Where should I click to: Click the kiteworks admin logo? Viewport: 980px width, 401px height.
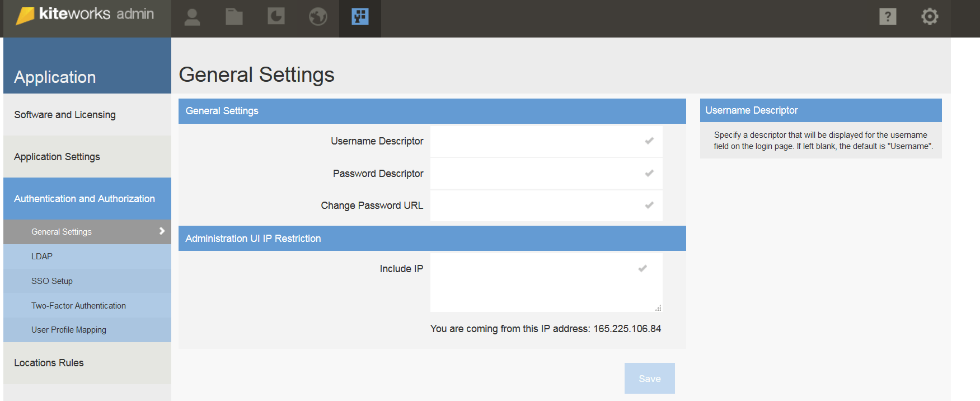[x=85, y=15]
